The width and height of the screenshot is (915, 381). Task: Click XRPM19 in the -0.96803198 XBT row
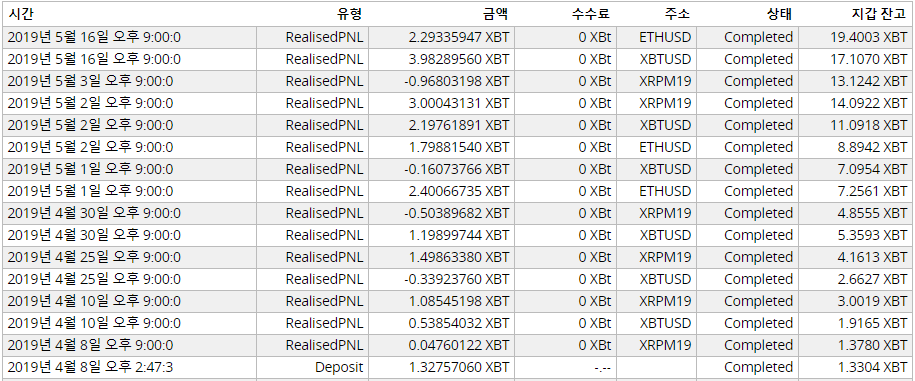pos(665,82)
